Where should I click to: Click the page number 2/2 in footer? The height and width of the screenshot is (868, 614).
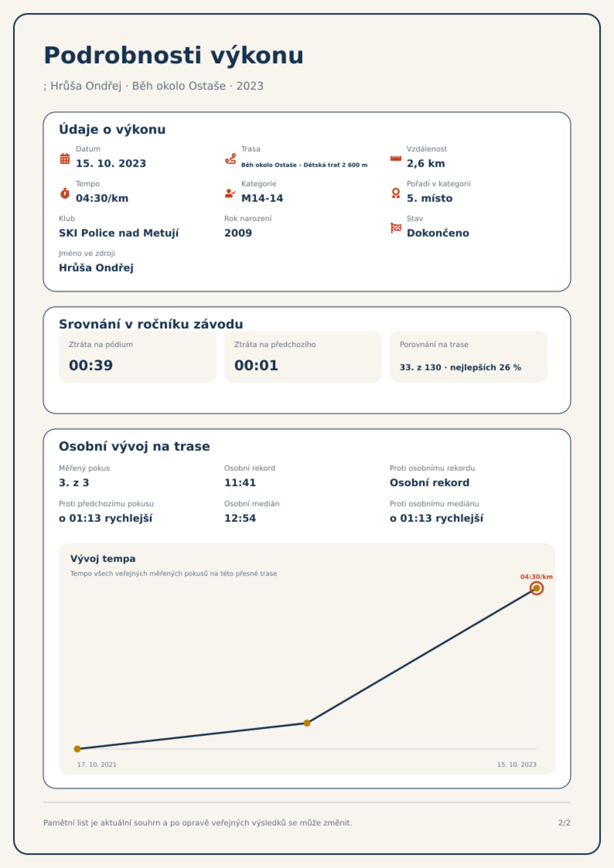click(x=564, y=823)
